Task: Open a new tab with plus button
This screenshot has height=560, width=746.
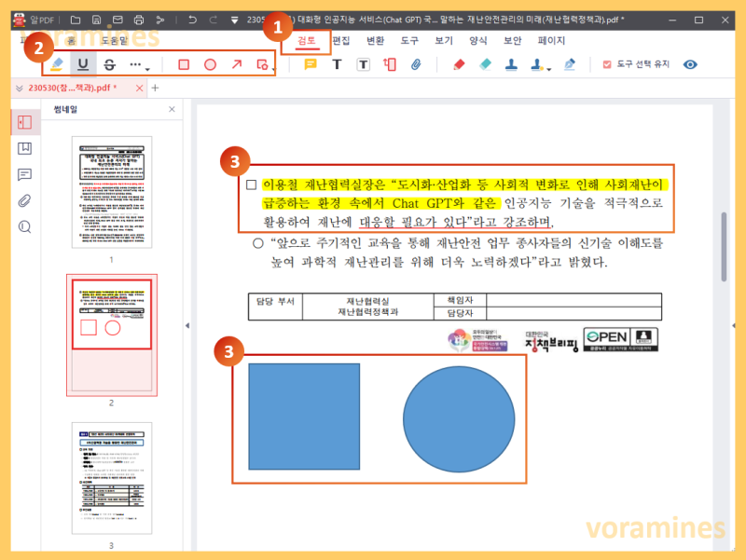Action: tap(155, 88)
